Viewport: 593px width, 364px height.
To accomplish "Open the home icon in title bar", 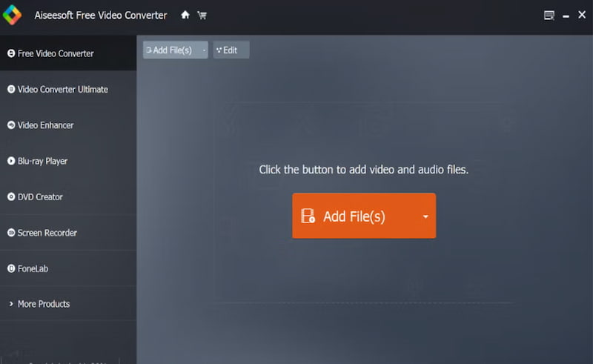I will click(185, 15).
